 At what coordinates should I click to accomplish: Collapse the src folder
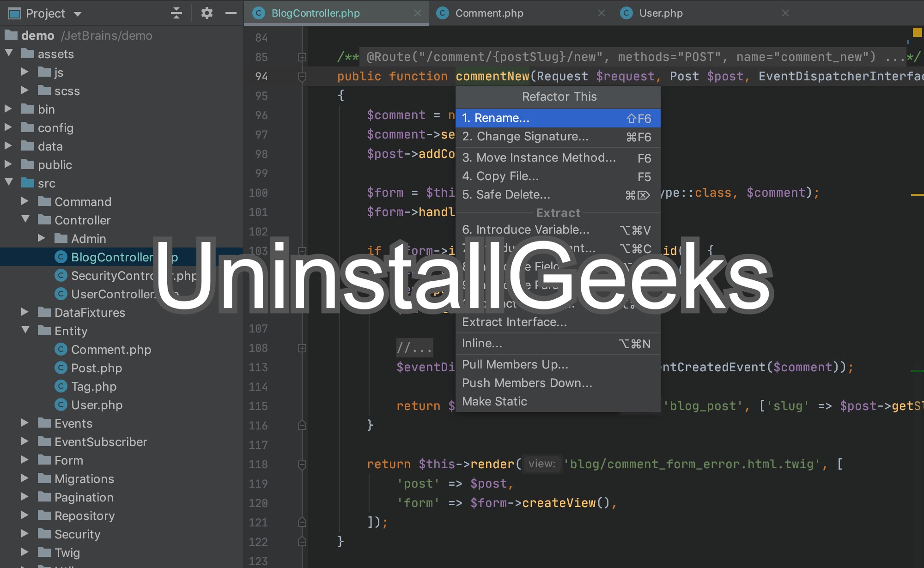click(9, 182)
